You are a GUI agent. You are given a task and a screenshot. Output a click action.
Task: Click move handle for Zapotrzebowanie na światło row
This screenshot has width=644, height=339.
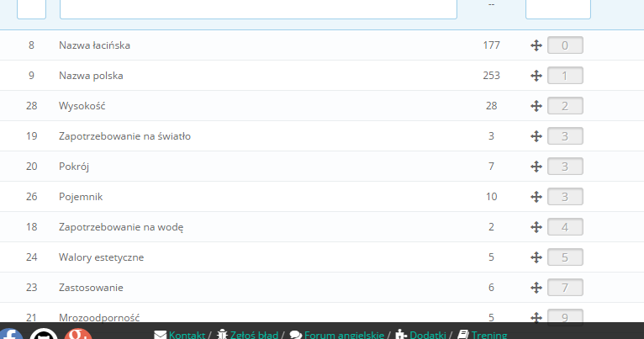(536, 136)
